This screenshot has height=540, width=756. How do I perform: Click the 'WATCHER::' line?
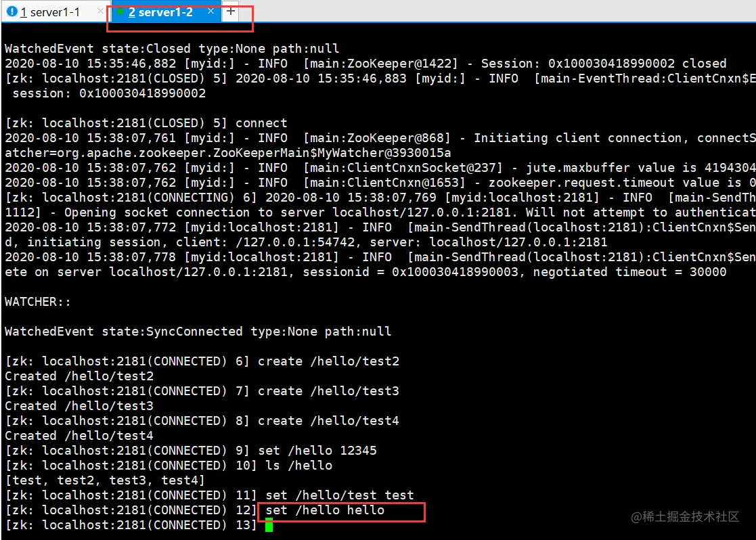coord(38,302)
